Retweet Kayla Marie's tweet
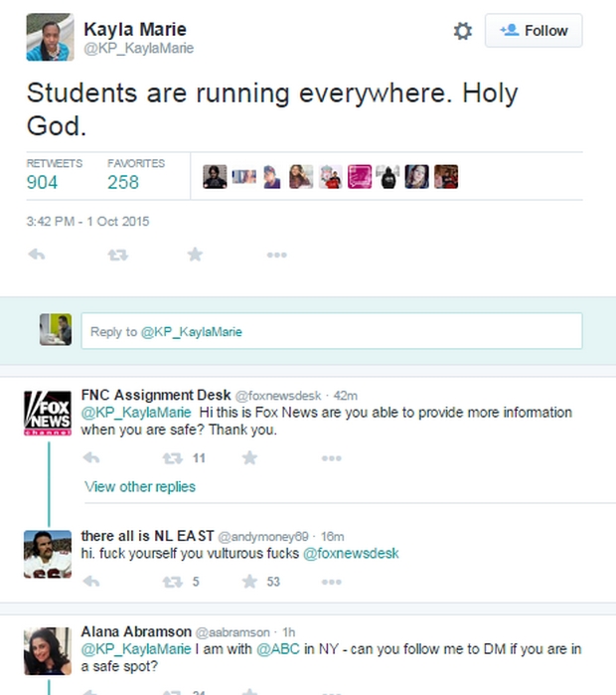 coord(117,255)
